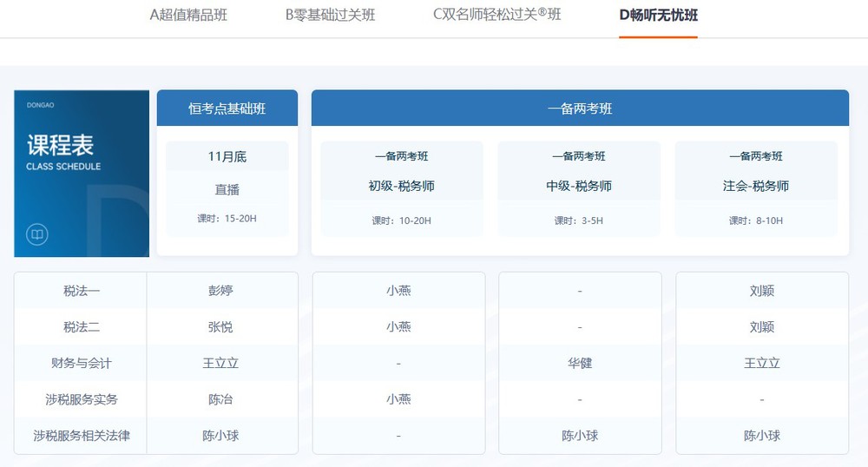Viewport: 868px width, 467px height.
Task: Click the wide 一备两考班 blue header
Action: [580, 109]
